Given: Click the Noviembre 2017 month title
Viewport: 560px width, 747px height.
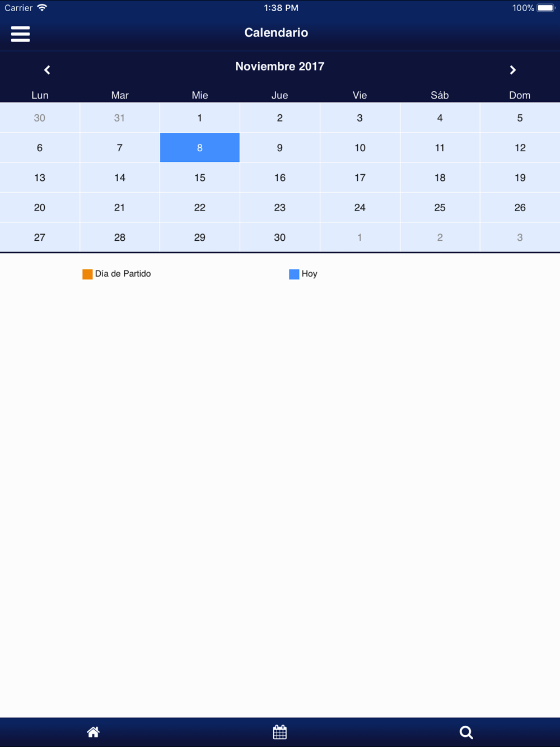Looking at the screenshot, I should click(x=280, y=66).
